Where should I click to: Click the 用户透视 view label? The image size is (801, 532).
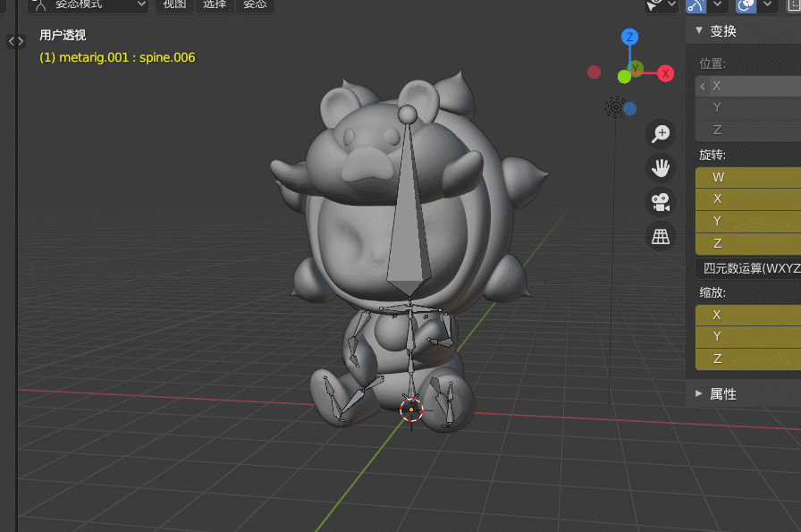pyautogui.click(x=63, y=35)
